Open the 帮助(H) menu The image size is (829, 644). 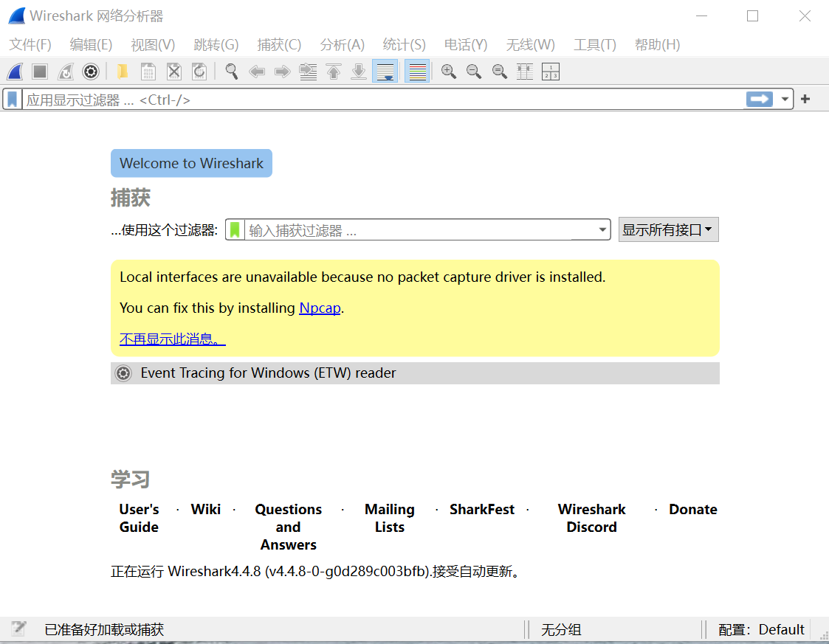[657, 44]
